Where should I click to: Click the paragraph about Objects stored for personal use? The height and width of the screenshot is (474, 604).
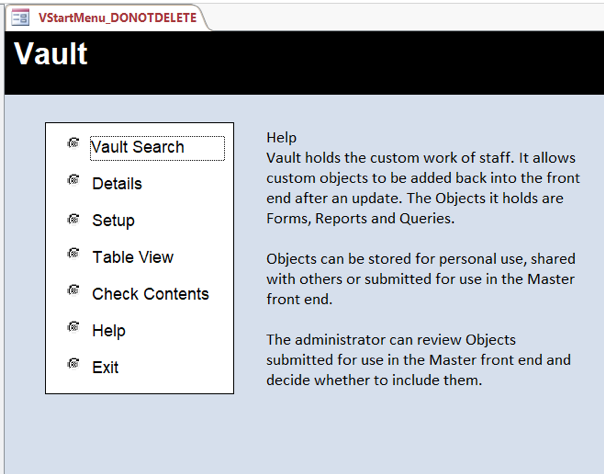pos(428,278)
